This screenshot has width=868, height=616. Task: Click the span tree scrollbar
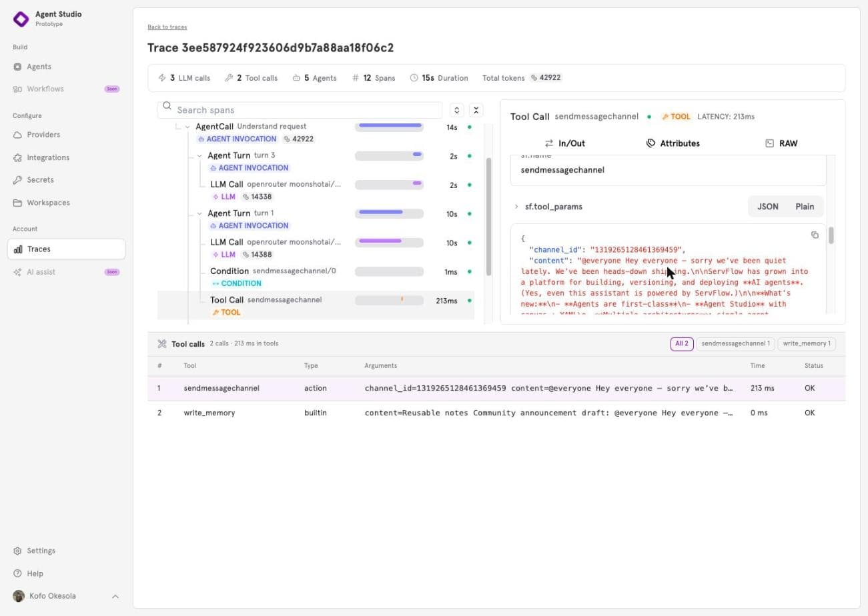coord(489,217)
